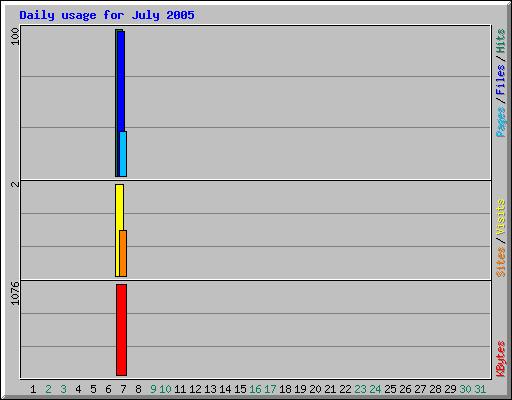The width and height of the screenshot is (512, 400).
Task: Click day "22" on the x-axis
Action: 345,389
